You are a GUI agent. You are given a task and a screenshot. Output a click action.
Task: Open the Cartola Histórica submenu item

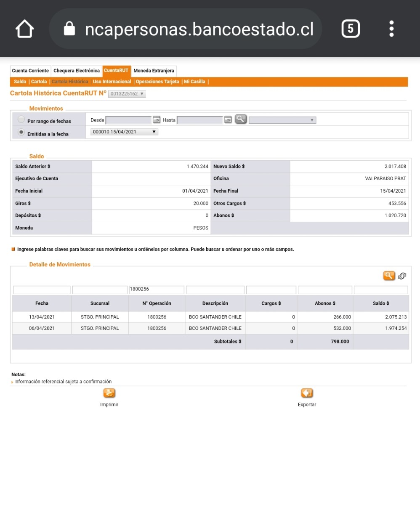[x=70, y=82]
